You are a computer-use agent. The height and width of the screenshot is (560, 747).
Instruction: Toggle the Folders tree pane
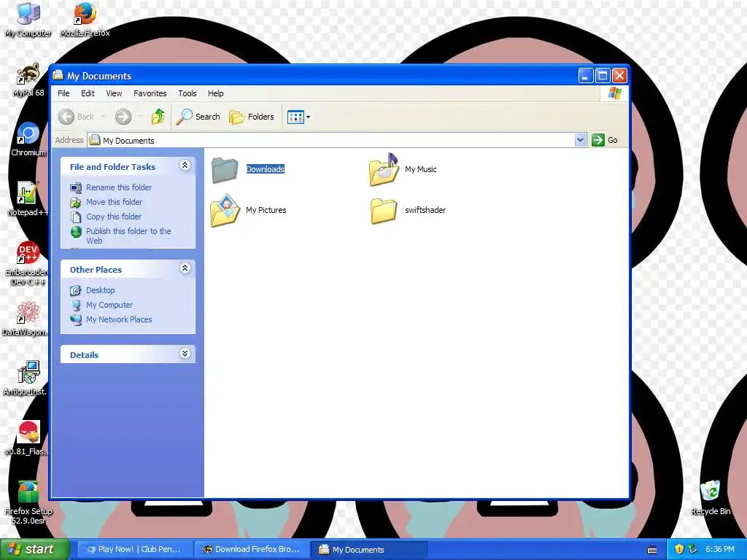[252, 117]
